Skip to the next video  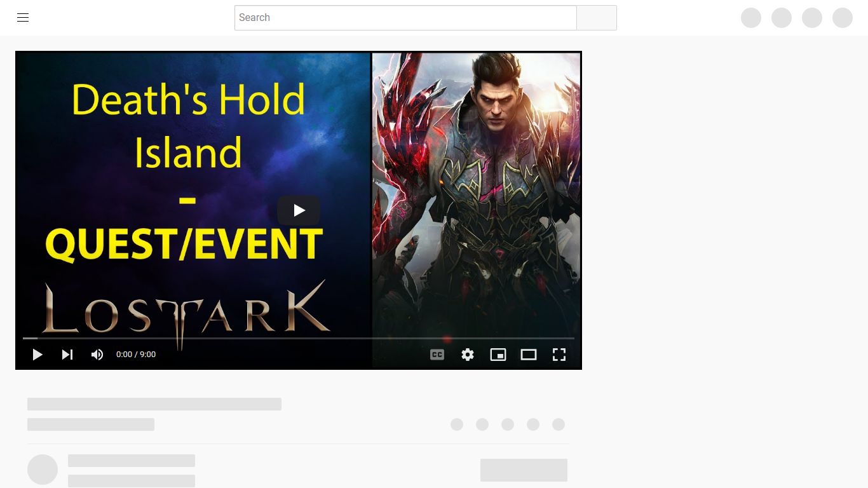coord(67,355)
